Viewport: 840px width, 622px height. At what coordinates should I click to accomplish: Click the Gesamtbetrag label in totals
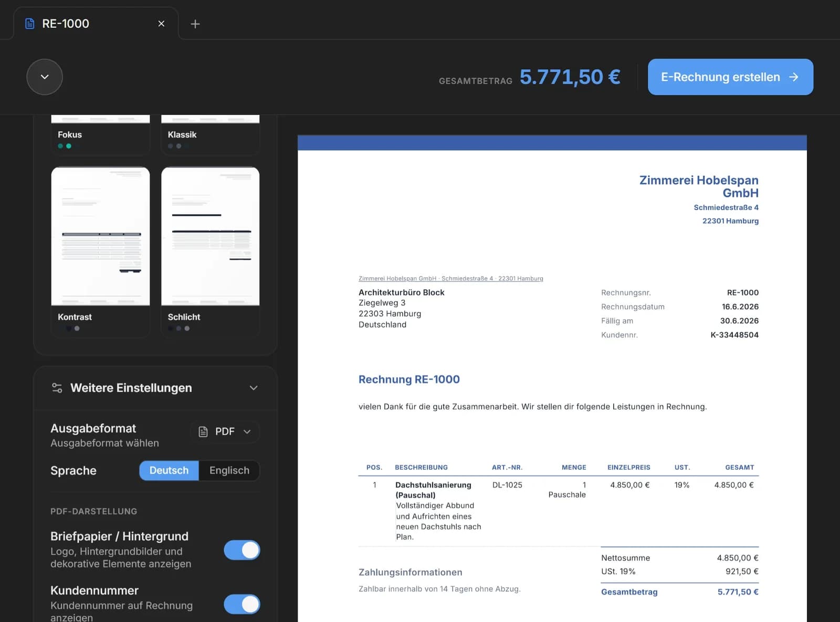[629, 592]
